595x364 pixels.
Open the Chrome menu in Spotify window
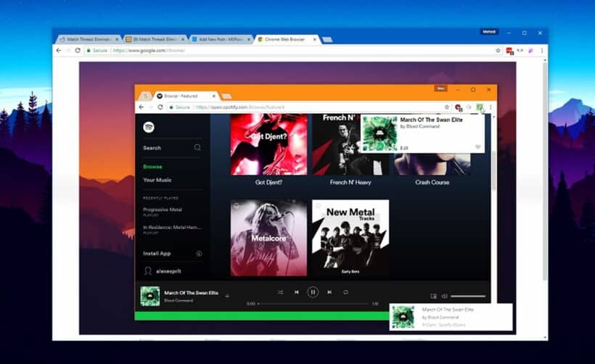491,107
